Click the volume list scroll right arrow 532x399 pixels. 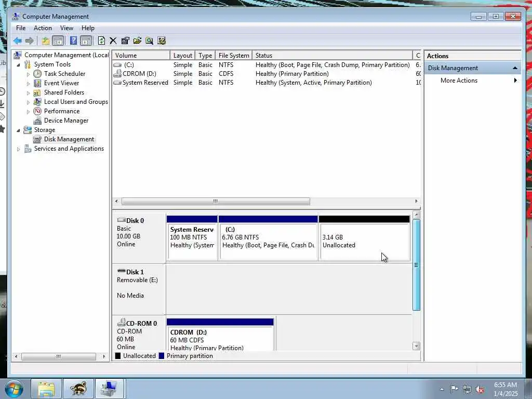416,201
